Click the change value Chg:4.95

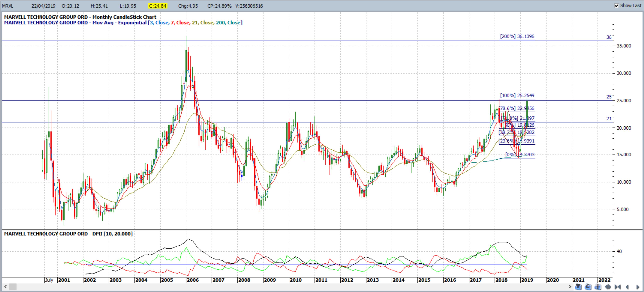pyautogui.click(x=188, y=6)
